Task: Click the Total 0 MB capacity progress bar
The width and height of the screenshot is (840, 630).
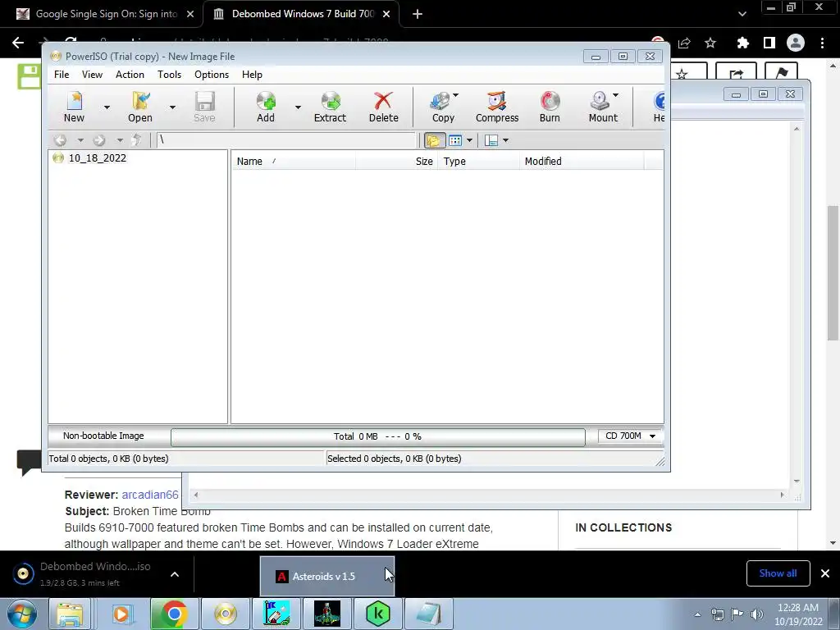Action: coord(377,436)
